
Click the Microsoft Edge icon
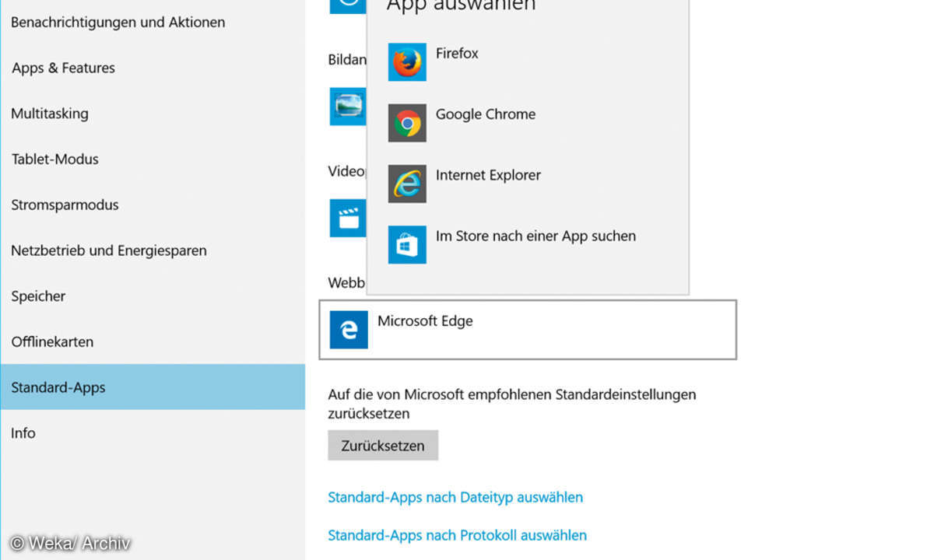[349, 330]
